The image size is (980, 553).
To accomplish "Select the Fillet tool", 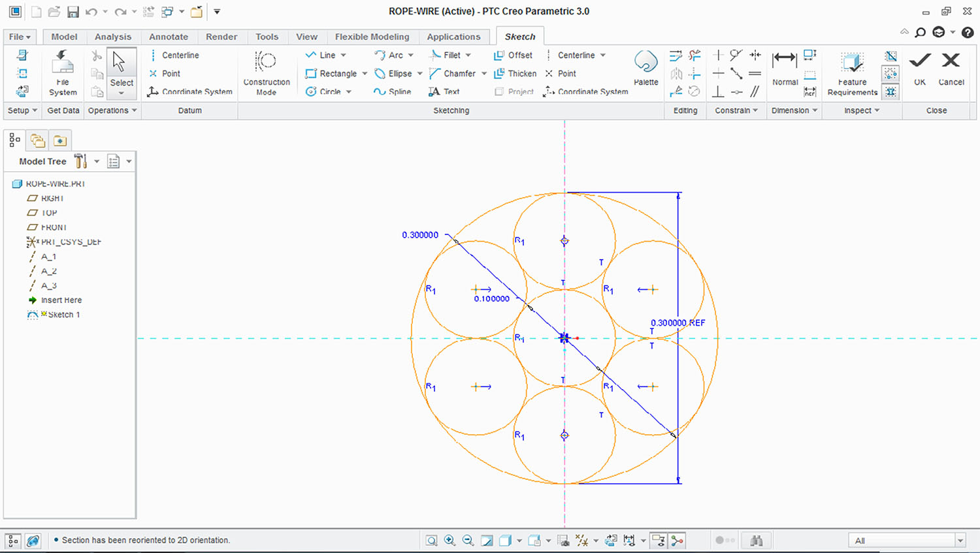I will pos(444,55).
